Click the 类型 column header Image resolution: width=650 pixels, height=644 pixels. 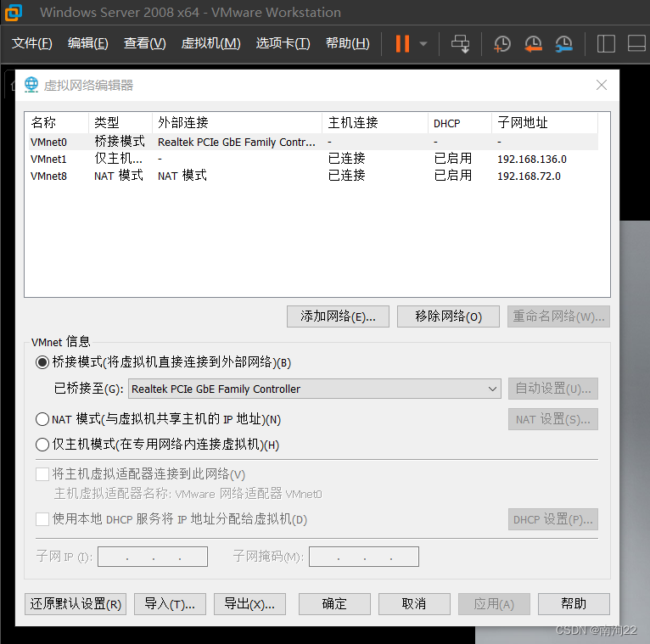tap(120, 123)
